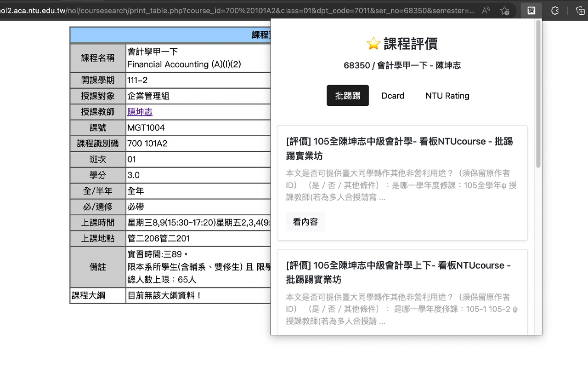The image size is (588, 368).
Task: Click the 看內容 button on first review
Action: [305, 221]
